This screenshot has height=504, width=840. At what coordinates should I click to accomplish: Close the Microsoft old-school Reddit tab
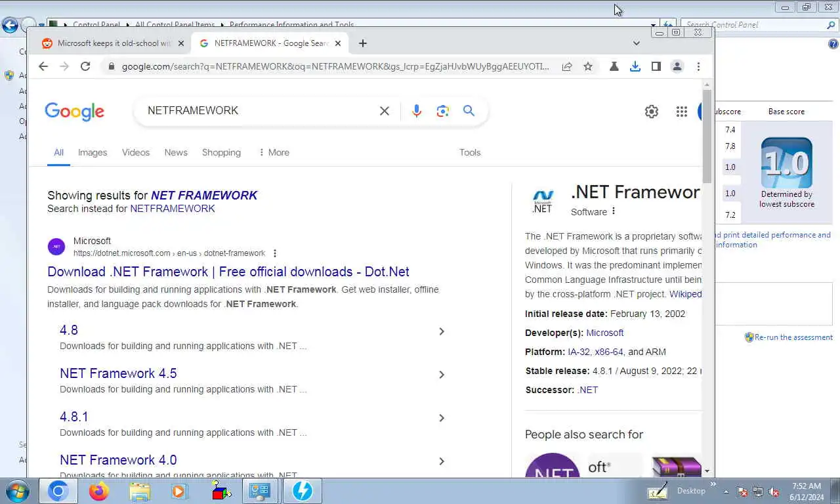182,43
